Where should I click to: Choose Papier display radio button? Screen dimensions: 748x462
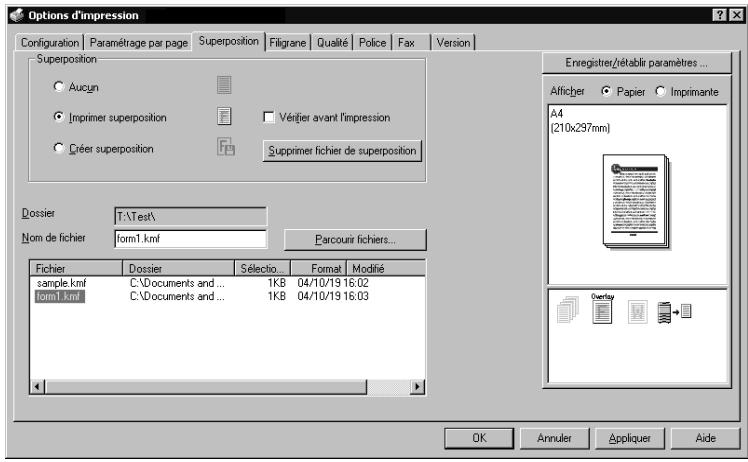coord(606,91)
